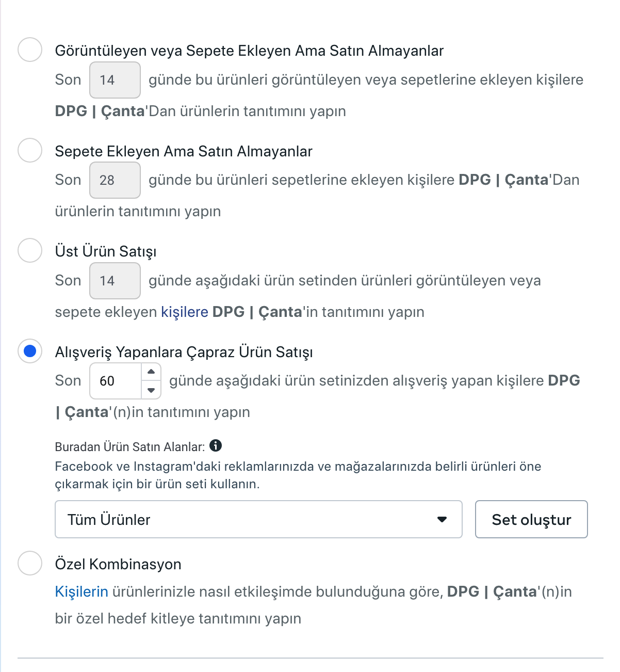Open the Kişilerin link under Özel Kombinasyon
This screenshot has height=672, width=620.
(81, 591)
